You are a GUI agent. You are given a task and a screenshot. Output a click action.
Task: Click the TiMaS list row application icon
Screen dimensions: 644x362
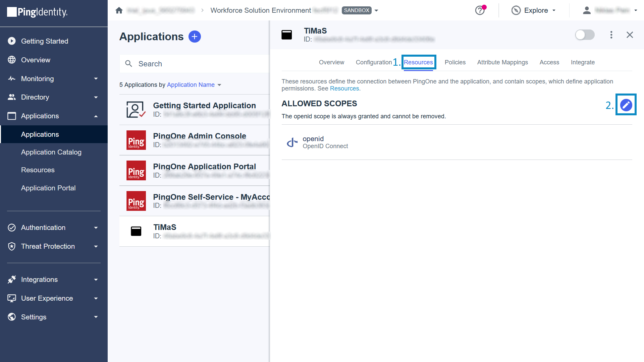tap(136, 231)
